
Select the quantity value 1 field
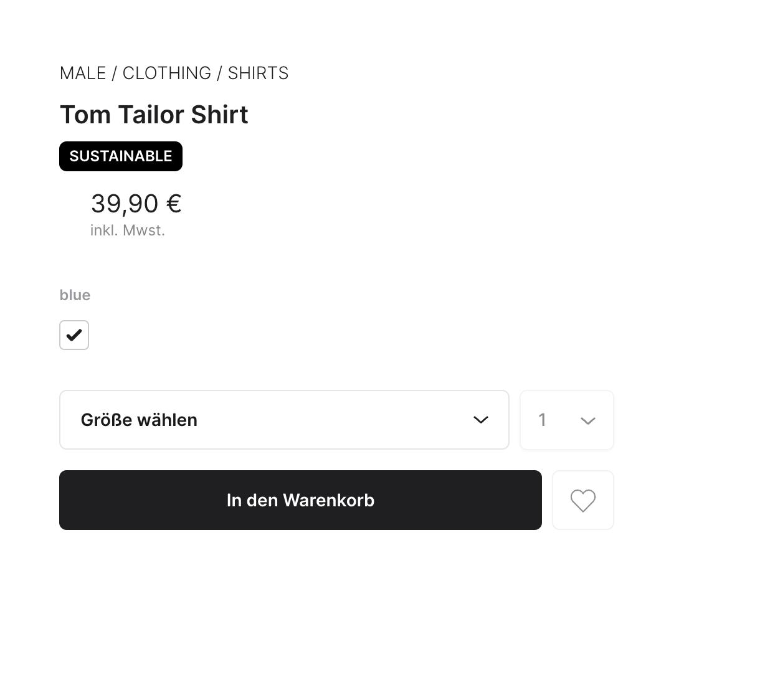(x=543, y=420)
